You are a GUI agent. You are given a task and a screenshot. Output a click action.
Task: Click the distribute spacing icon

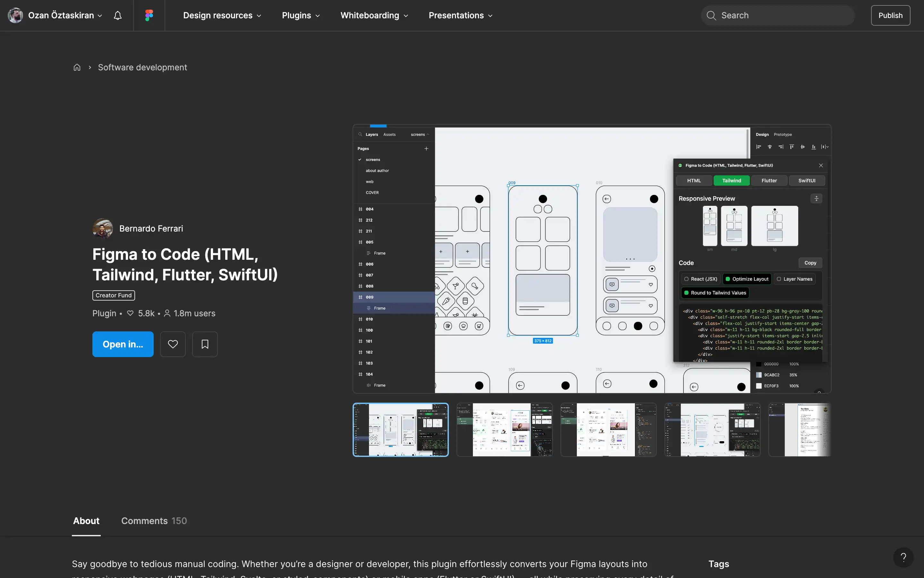pos(824,147)
